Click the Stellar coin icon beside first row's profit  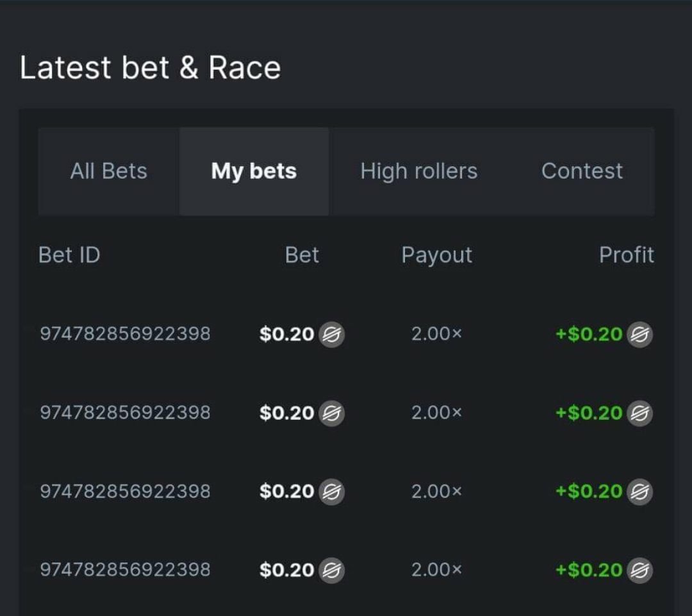pyautogui.click(x=639, y=334)
